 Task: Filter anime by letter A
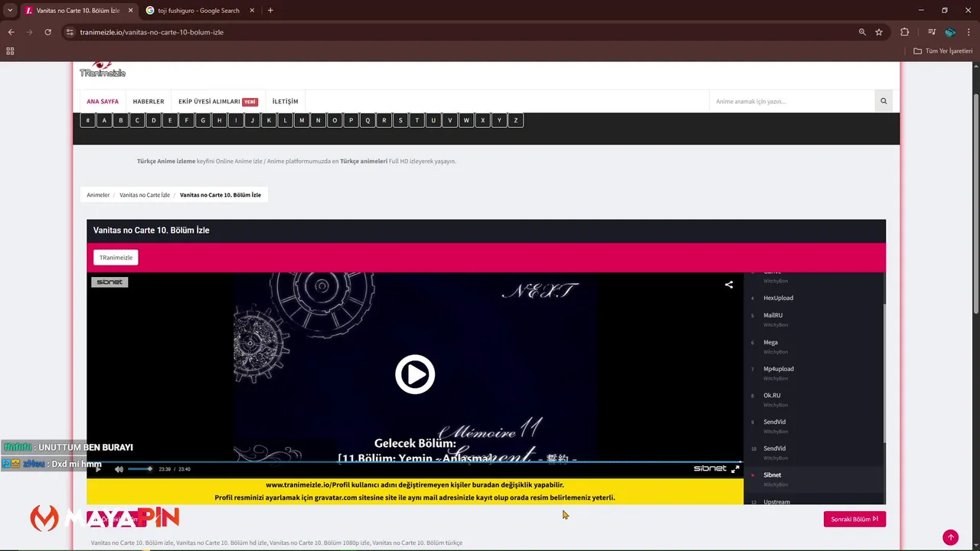104,120
